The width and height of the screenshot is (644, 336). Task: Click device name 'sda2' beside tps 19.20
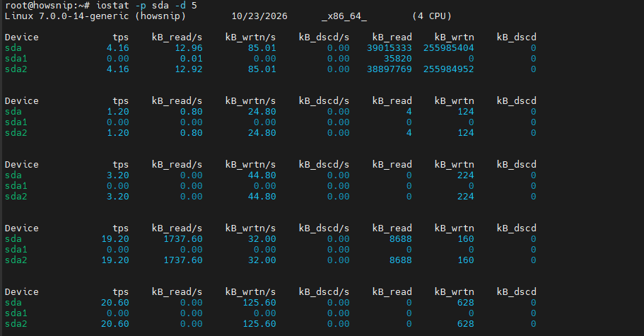click(16, 260)
